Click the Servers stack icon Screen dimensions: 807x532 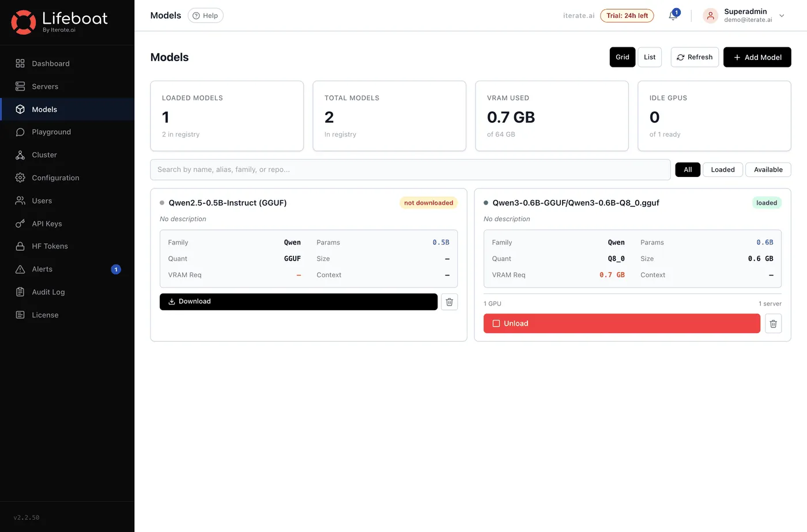pos(20,86)
